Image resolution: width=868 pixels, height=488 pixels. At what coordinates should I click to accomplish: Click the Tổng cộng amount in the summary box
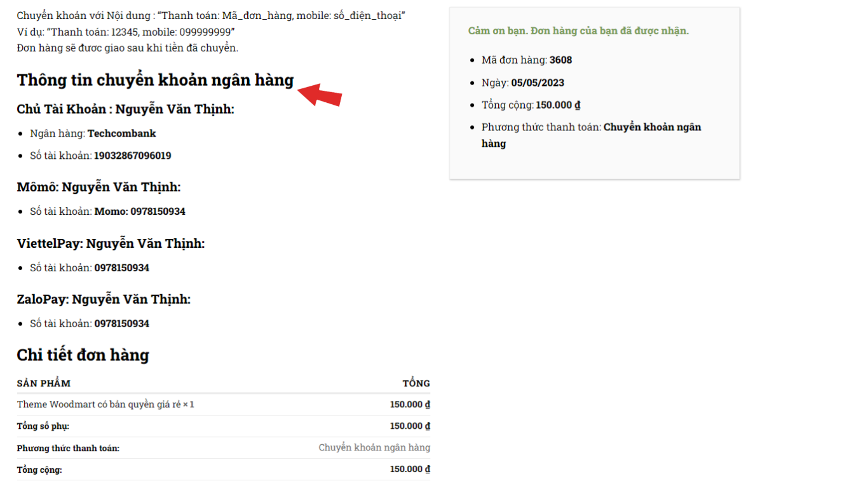point(558,105)
